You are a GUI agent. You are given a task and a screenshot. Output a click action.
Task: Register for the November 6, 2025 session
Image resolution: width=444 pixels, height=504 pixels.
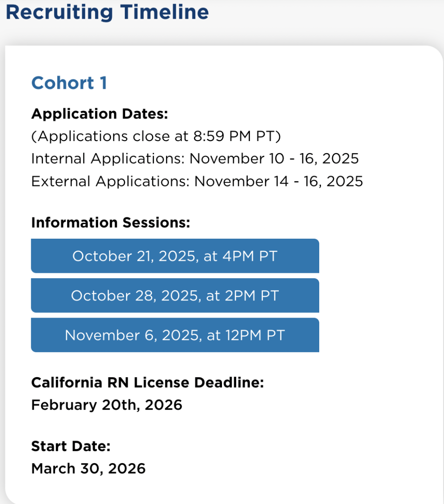pos(175,335)
